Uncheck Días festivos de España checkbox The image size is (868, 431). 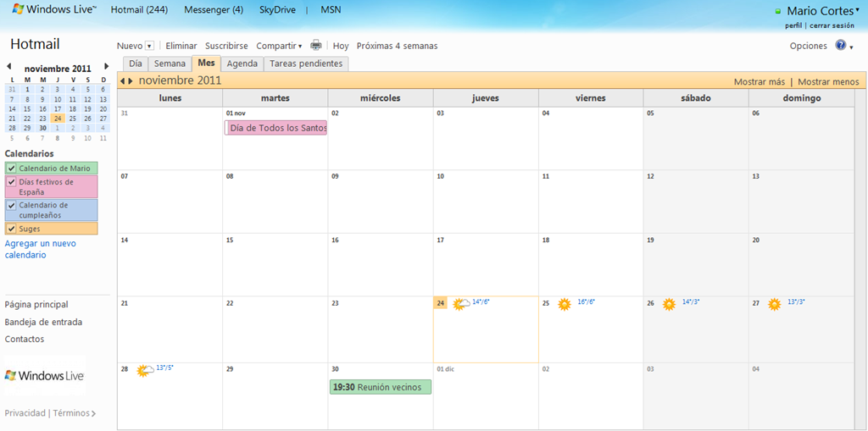coord(12,182)
